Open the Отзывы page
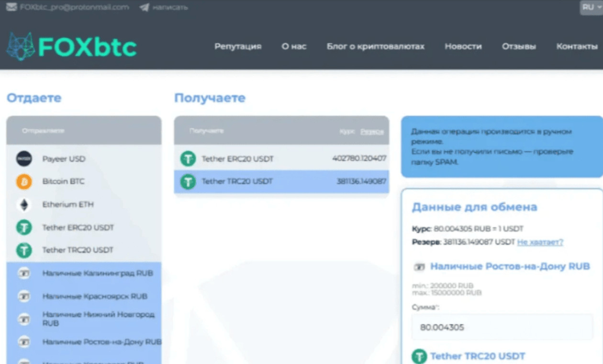The image size is (603, 364). click(519, 46)
